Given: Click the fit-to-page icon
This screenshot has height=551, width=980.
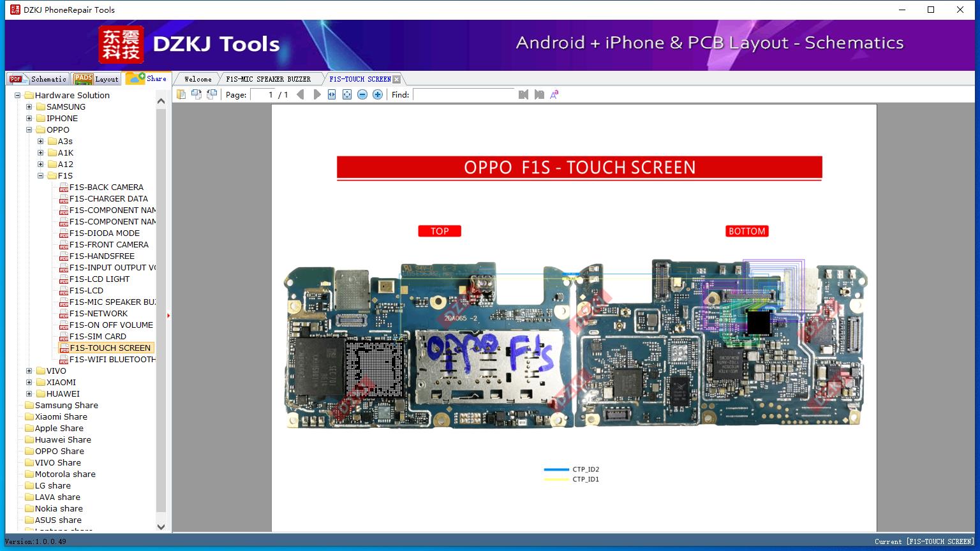Looking at the screenshot, I should pyautogui.click(x=347, y=94).
